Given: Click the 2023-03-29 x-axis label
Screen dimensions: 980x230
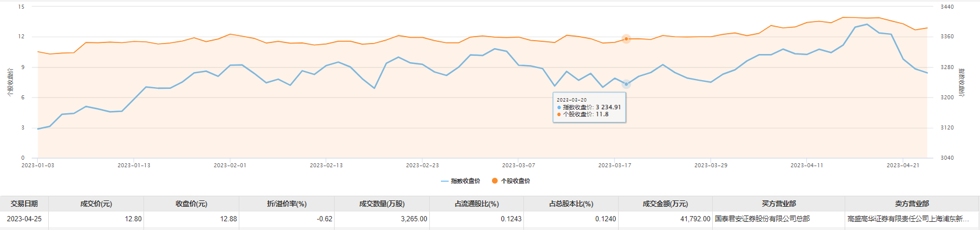Looking at the screenshot, I should click(711, 166).
